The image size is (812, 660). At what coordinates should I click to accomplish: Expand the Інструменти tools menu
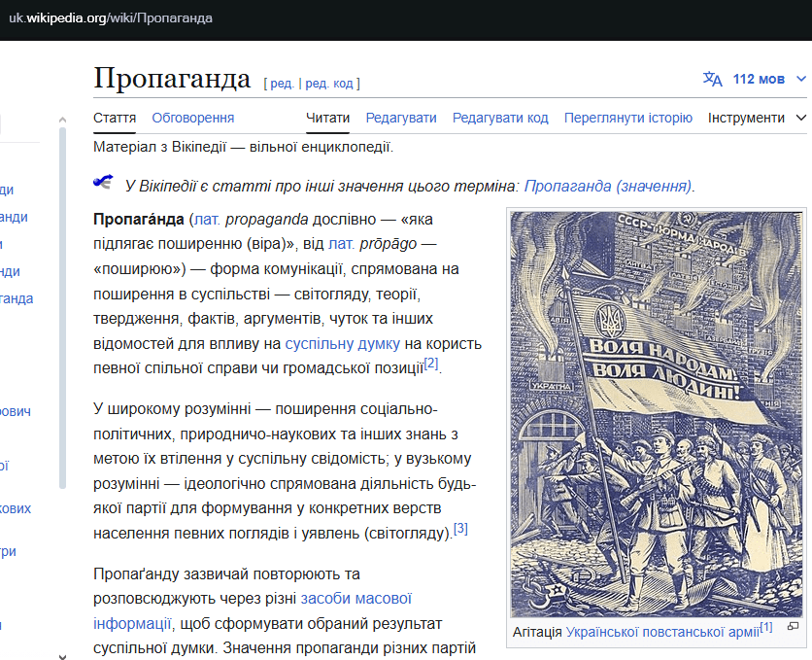coord(757,119)
